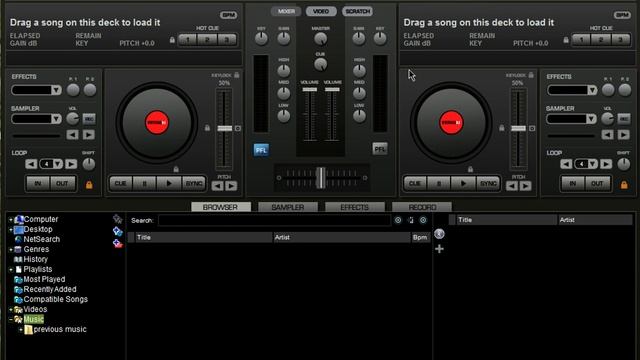
Task: Click left sampler REC button
Action: tap(89, 119)
